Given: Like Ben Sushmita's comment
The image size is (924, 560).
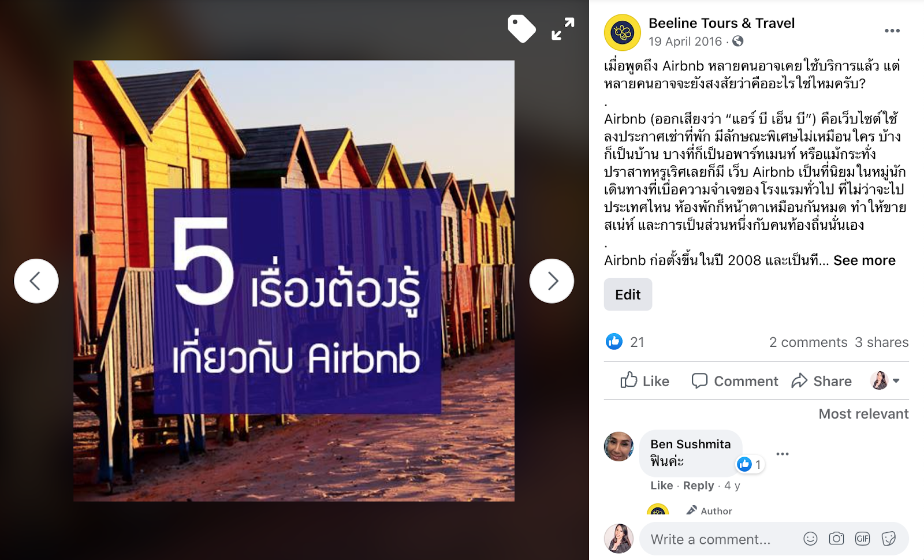Looking at the screenshot, I should pyautogui.click(x=661, y=486).
